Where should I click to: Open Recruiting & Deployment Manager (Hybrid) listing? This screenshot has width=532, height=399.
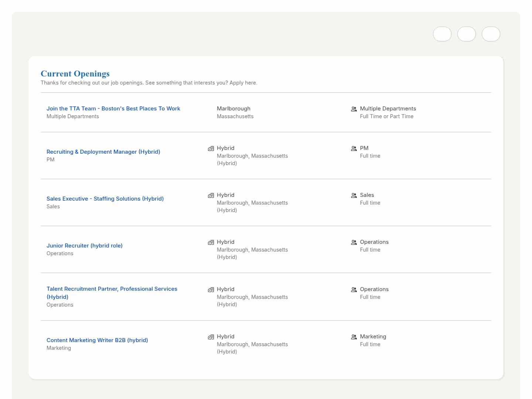click(x=103, y=152)
